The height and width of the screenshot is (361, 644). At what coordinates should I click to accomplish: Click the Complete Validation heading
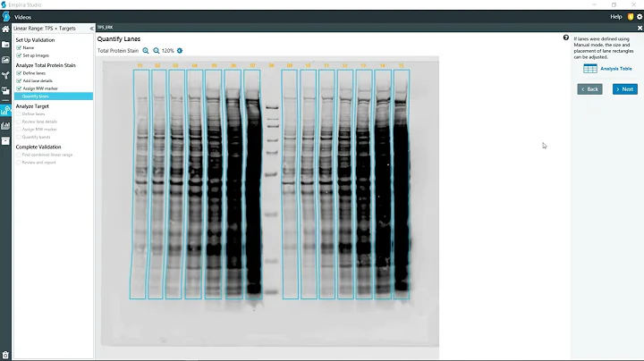click(x=38, y=147)
